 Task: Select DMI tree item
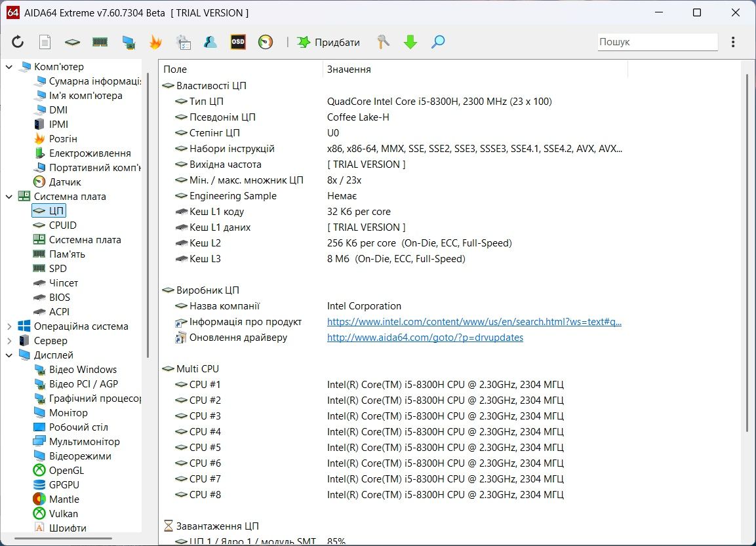(51, 110)
